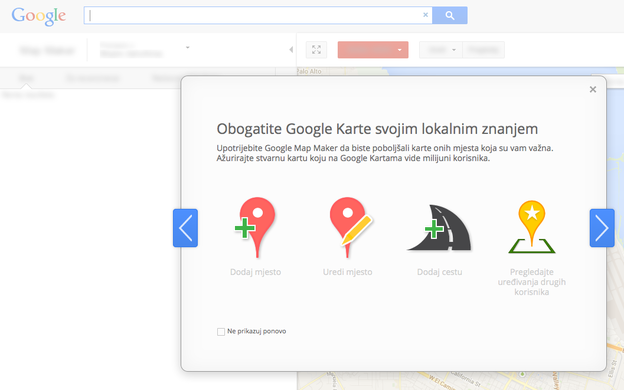Click the blue magnifier search button
The height and width of the screenshot is (390, 624).
450,15
